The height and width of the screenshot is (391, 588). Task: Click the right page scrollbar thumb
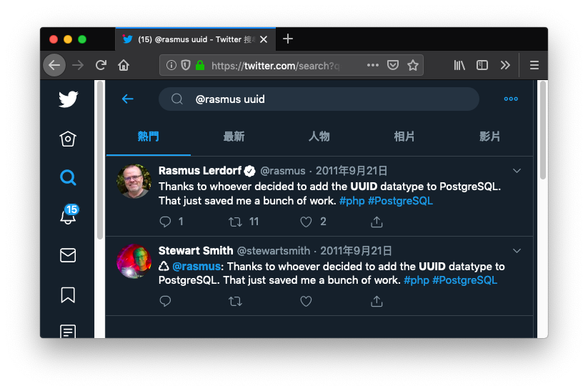click(542, 130)
